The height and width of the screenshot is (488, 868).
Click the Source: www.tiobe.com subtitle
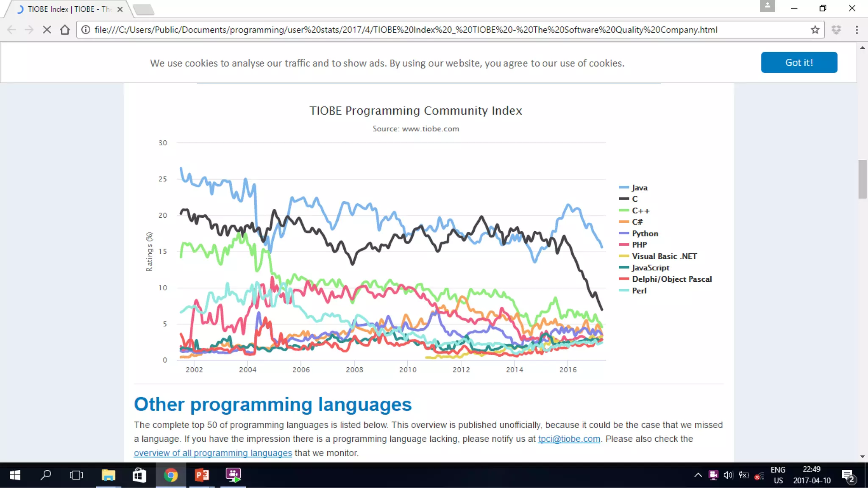point(415,129)
